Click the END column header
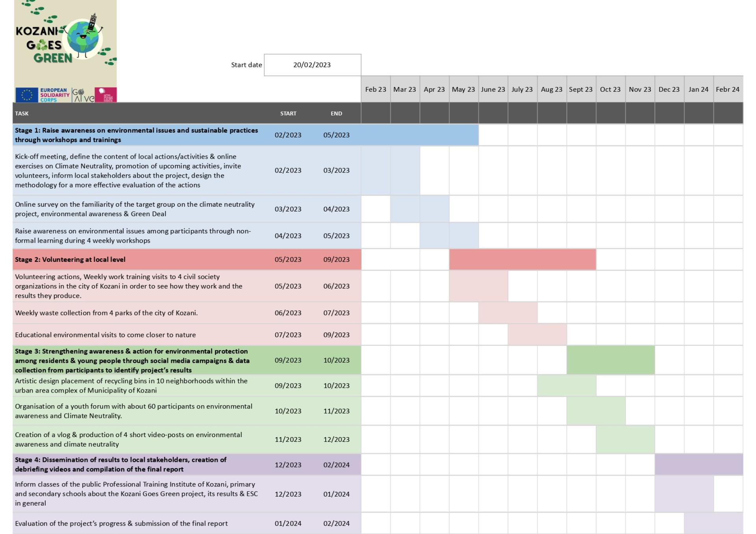The width and height of the screenshot is (756, 534). 336,113
